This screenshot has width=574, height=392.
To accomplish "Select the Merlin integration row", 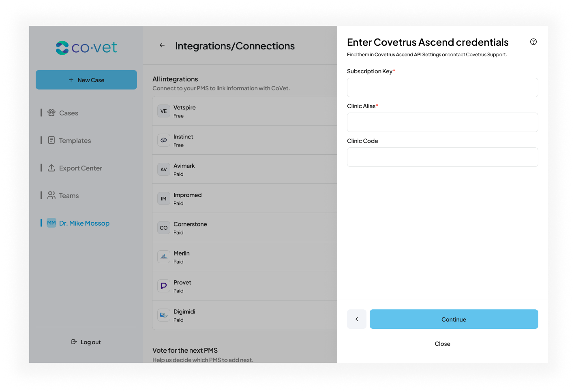I will tap(245, 257).
